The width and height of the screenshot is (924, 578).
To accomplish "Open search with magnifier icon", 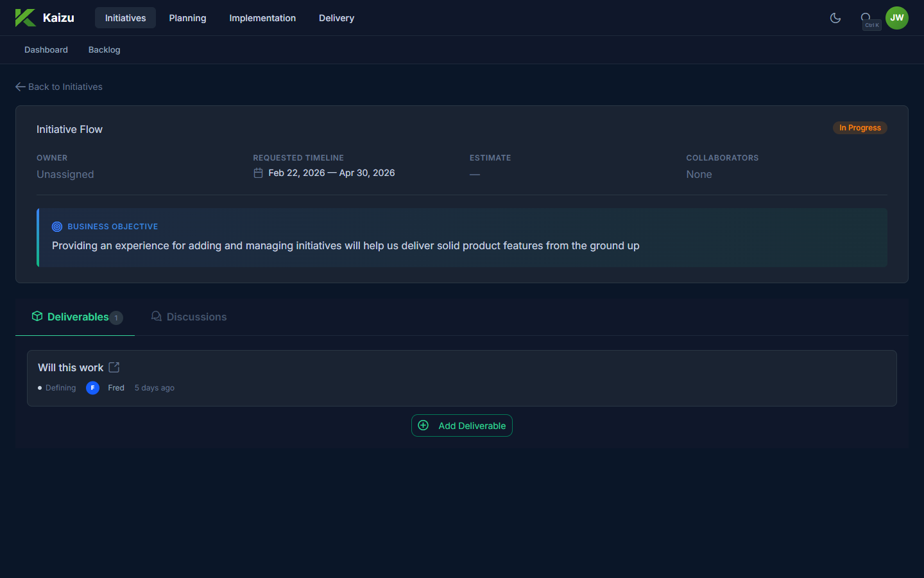I will [866, 18].
